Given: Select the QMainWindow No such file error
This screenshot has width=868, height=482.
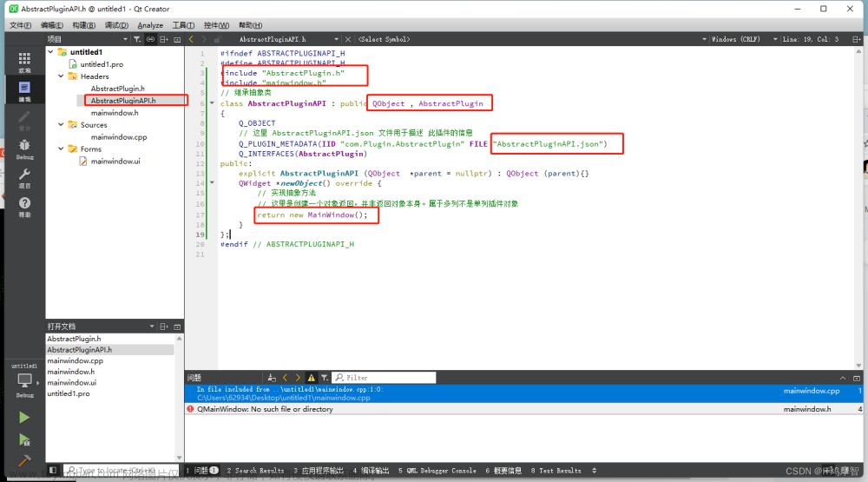Looking at the screenshot, I should point(523,409).
